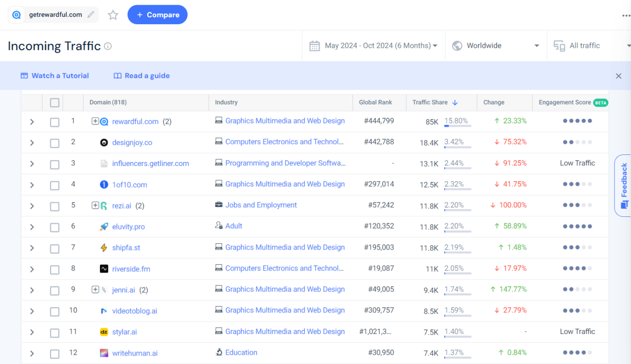Click the star to favorite this website
Viewport: 631px width, 364px height.
(113, 15)
